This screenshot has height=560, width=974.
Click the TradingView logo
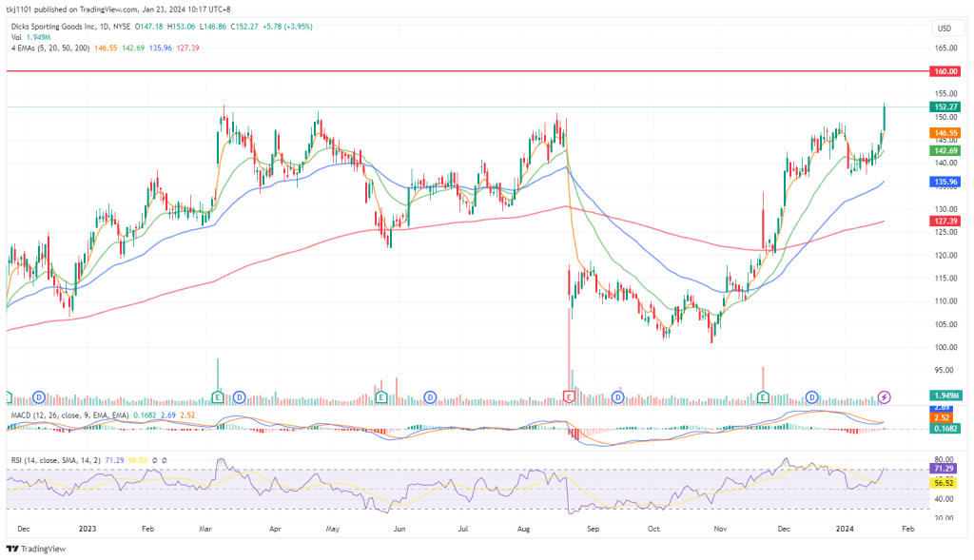(36, 549)
